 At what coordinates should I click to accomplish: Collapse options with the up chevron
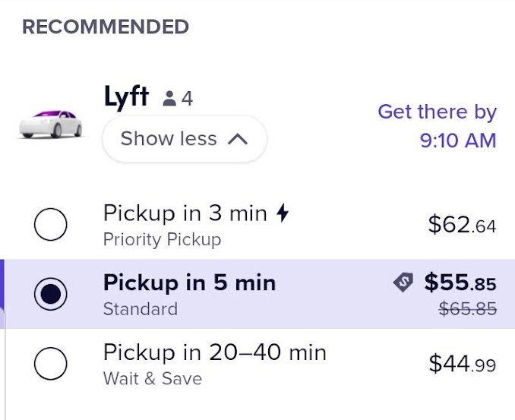point(238,139)
